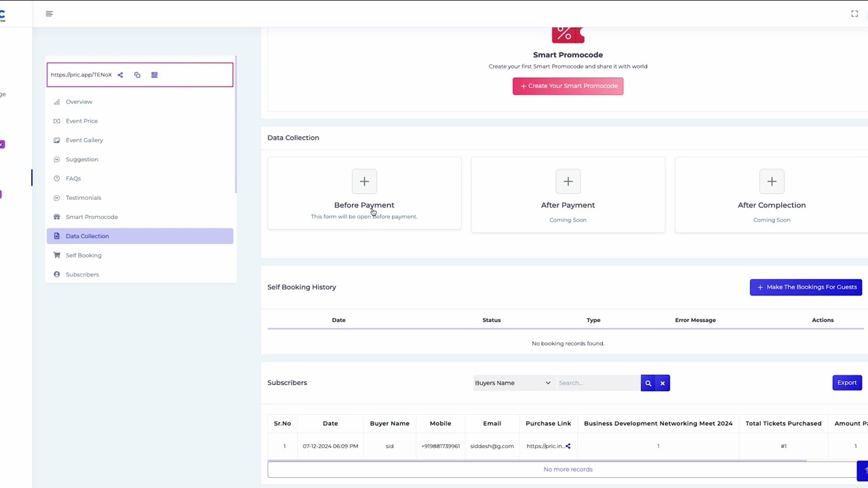Click the Smart Promocode percent ticket icon
The width and height of the screenshot is (868, 488).
[x=568, y=34]
